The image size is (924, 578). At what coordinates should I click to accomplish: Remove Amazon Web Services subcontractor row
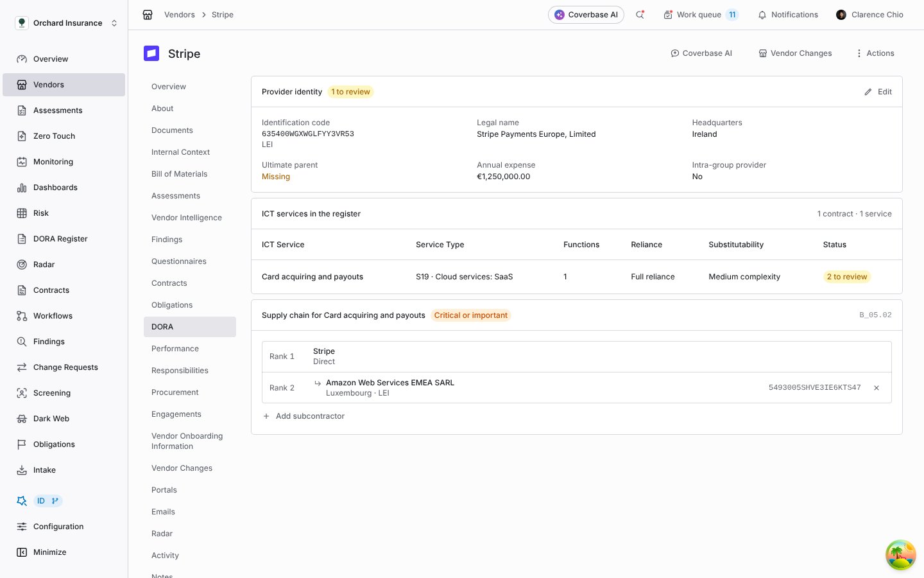pos(877,388)
